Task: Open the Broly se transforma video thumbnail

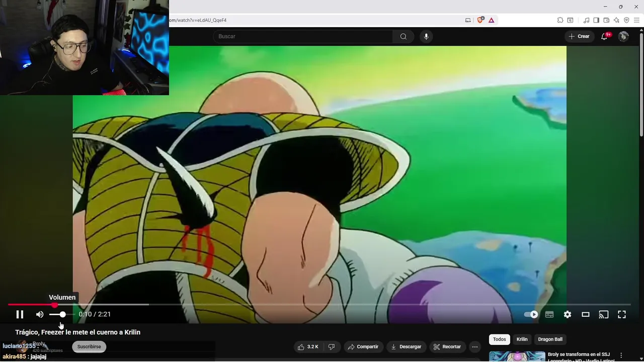Action: [517, 356]
